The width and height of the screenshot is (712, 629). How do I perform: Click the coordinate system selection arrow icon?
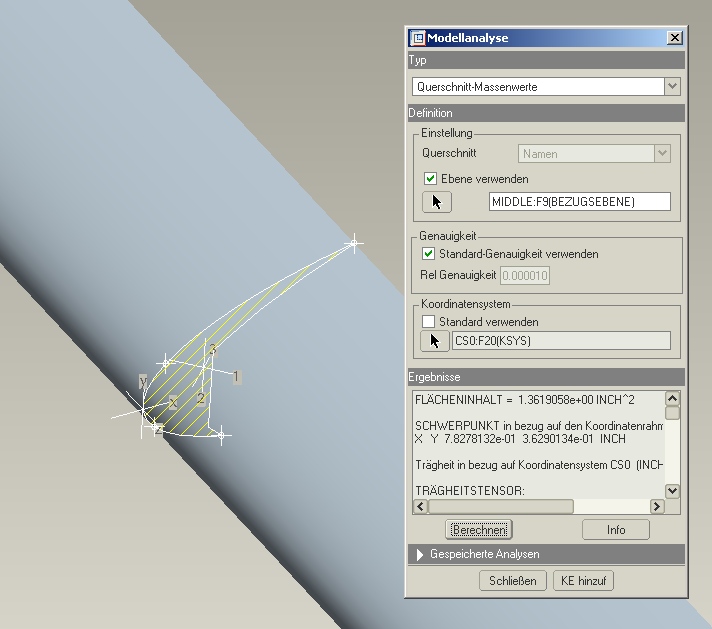tap(435, 341)
